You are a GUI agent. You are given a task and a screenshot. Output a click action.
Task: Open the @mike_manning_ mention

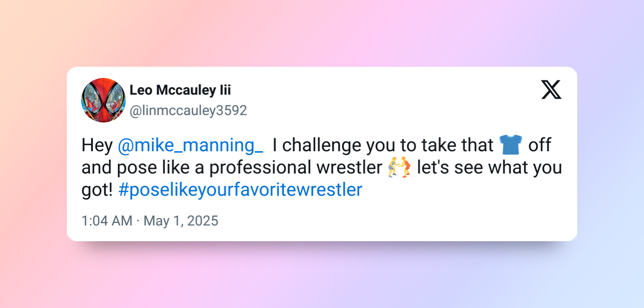[190, 146]
